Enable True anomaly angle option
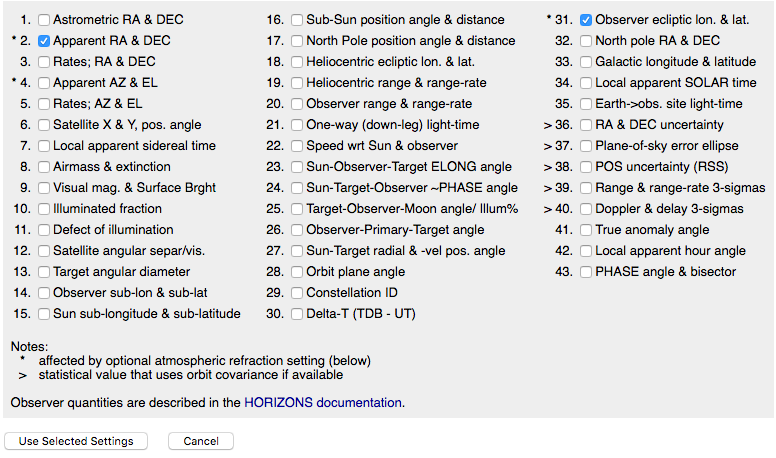This screenshot has width=776, height=458. click(x=586, y=230)
